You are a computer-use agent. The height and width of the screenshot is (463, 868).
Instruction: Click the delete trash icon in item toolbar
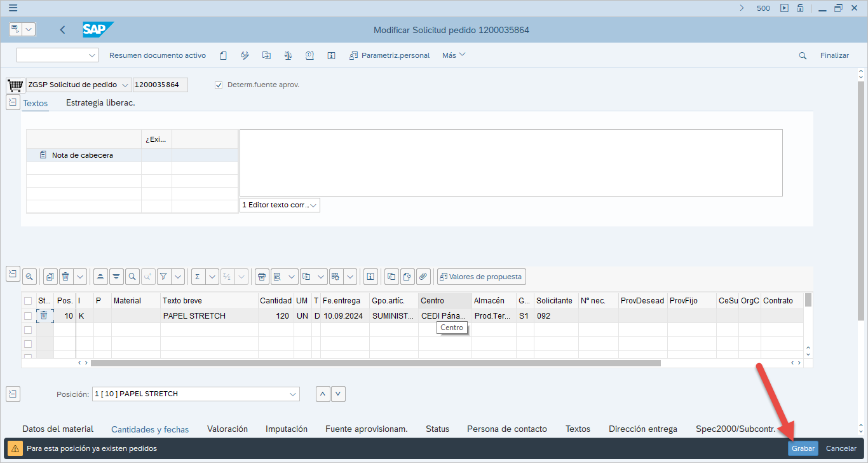(65, 277)
